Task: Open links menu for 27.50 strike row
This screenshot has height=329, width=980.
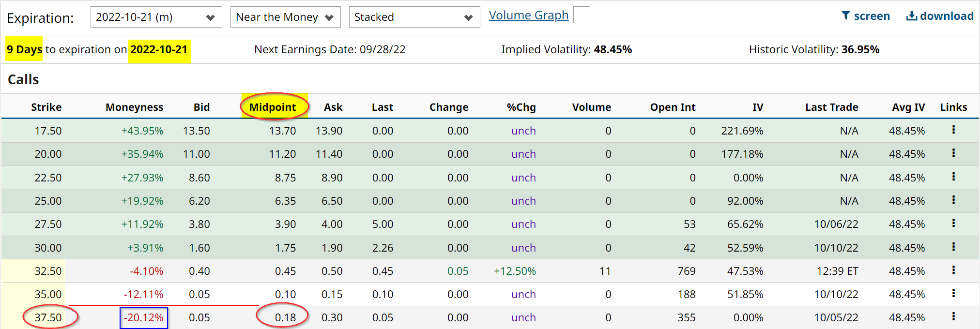Action: 953,223
